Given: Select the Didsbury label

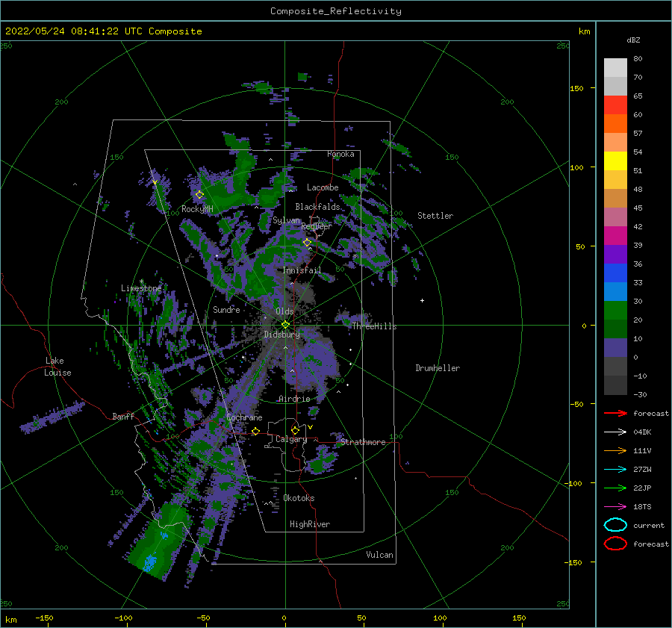Looking at the screenshot, I should [281, 335].
